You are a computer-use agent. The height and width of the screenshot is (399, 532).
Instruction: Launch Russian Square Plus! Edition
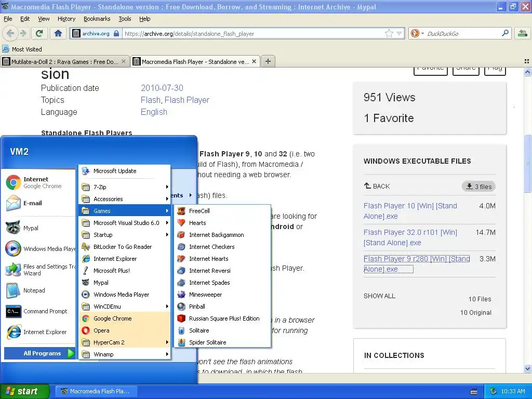click(222, 318)
